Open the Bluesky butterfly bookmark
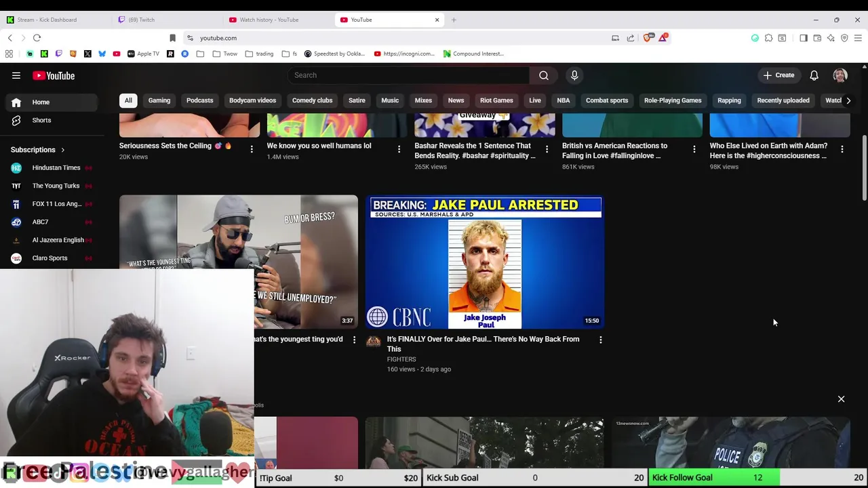The width and height of the screenshot is (868, 488). point(102,54)
